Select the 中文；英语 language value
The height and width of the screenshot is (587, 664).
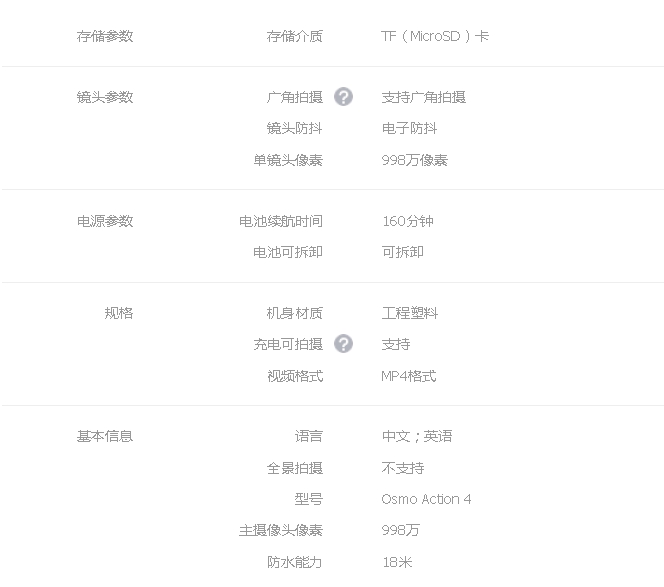click(x=417, y=436)
